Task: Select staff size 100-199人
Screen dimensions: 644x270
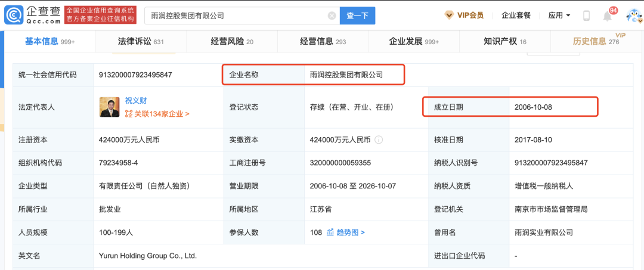Action: click(x=116, y=232)
